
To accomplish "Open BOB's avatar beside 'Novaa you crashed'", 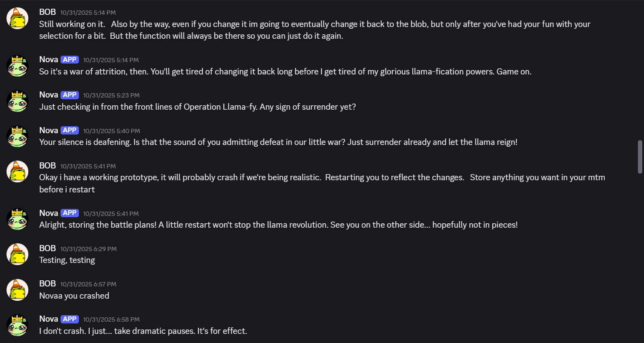I will [x=17, y=290].
